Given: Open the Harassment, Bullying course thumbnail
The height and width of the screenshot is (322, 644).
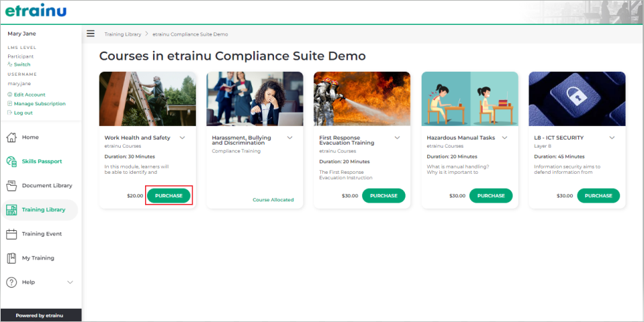Looking at the screenshot, I should click(x=255, y=99).
